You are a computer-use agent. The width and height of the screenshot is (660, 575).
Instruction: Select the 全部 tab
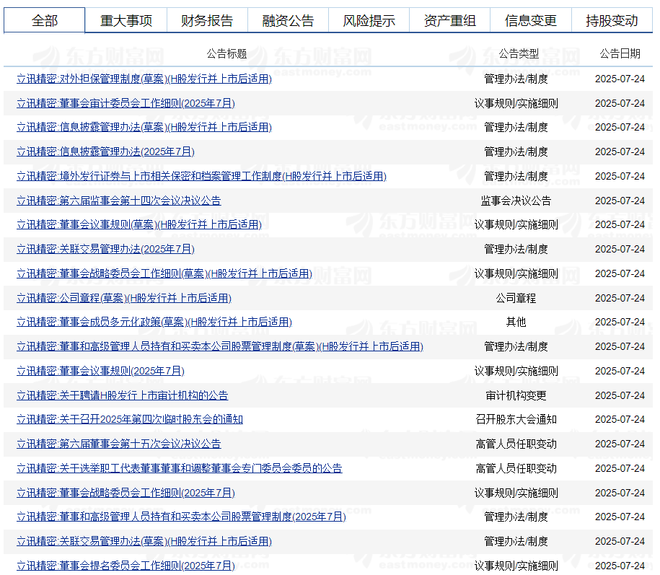[x=44, y=20]
